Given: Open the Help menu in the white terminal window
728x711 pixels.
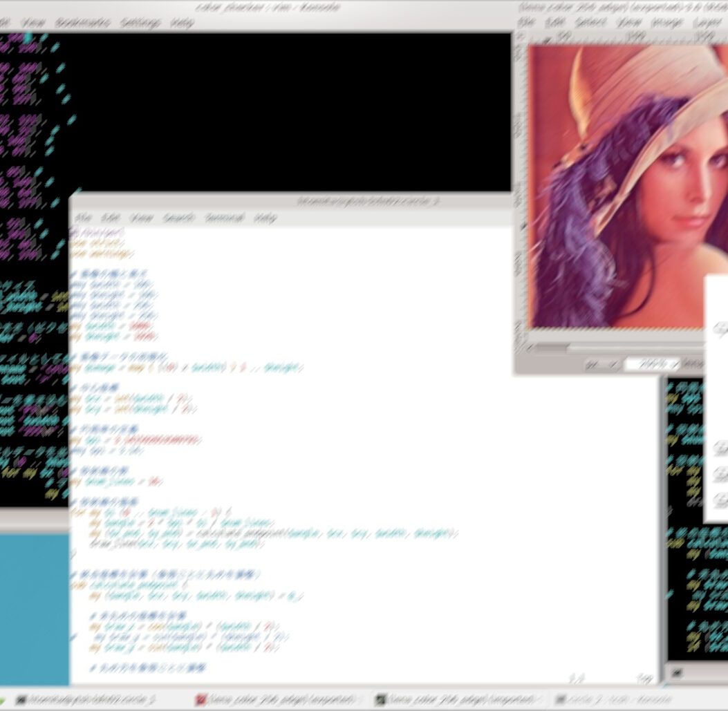Looking at the screenshot, I should click(265, 218).
